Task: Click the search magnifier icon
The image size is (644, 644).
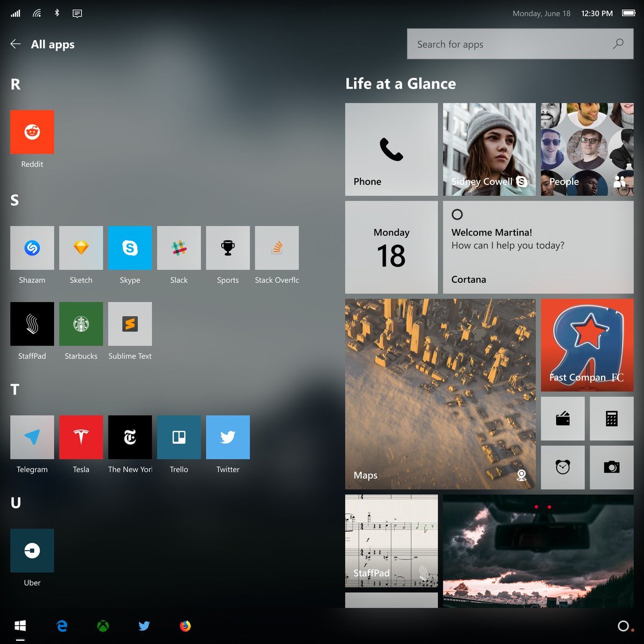Action: click(x=618, y=43)
